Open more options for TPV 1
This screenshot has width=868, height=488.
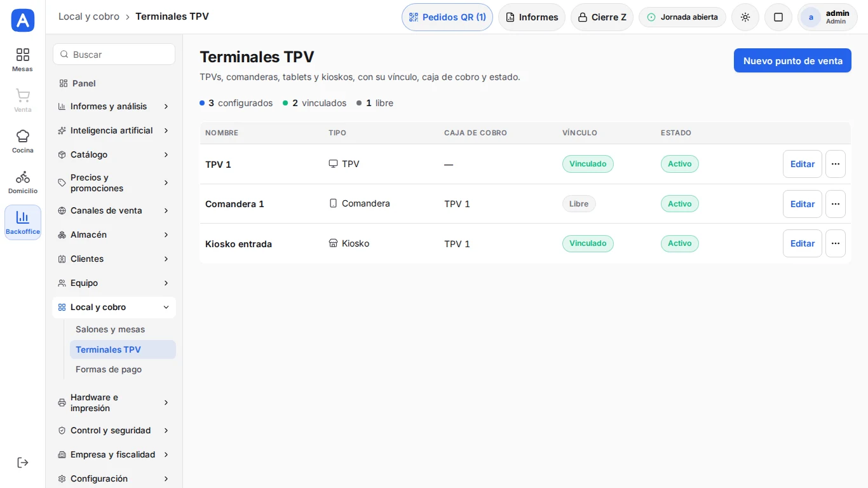pyautogui.click(x=836, y=164)
